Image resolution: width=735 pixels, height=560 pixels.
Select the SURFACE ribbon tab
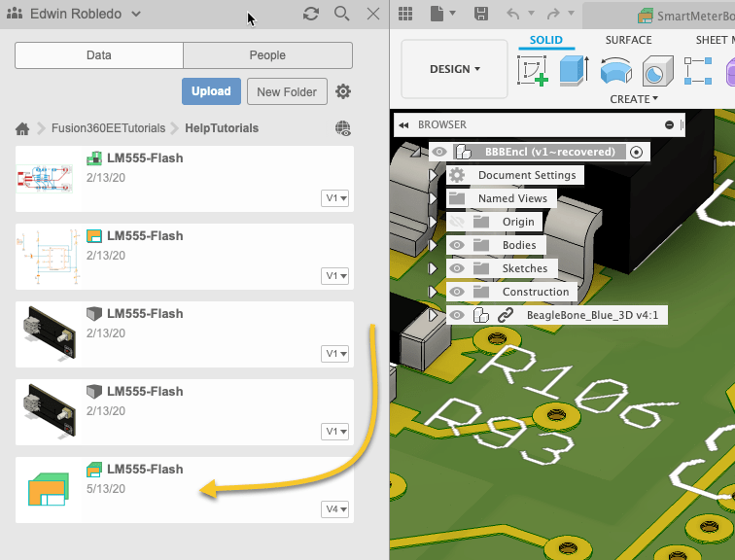click(x=629, y=40)
